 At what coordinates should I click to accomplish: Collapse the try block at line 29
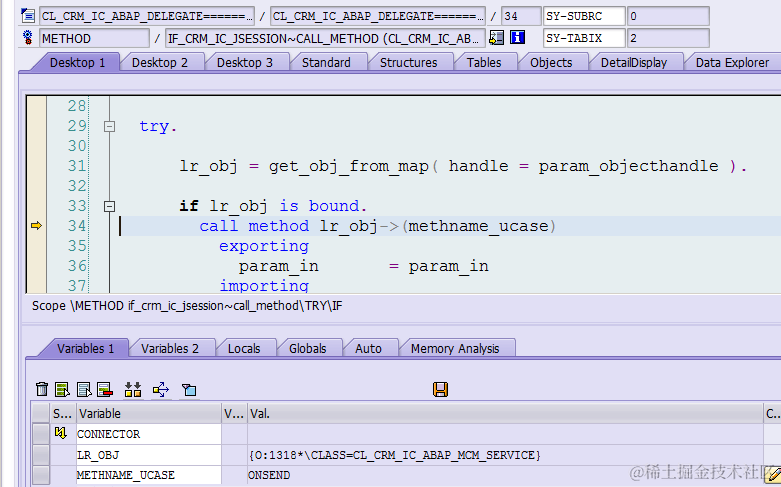point(109,126)
